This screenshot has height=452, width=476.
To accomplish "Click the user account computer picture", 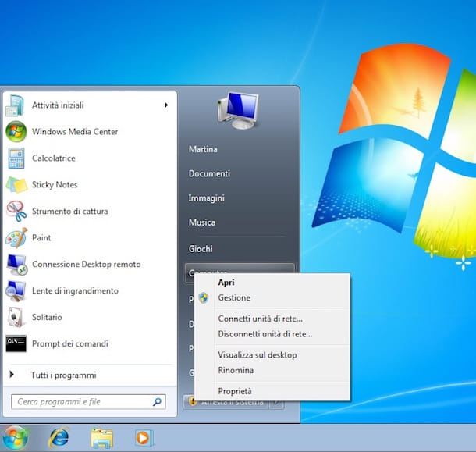I will click(x=238, y=111).
